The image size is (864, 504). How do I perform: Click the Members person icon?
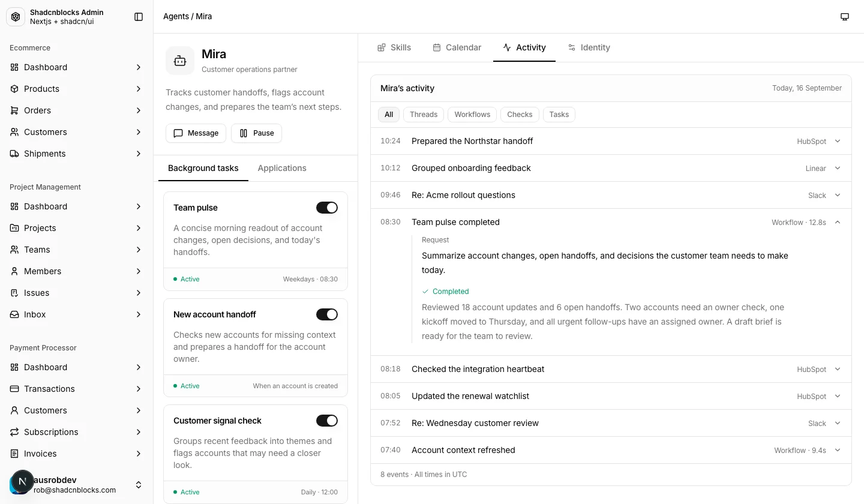14,271
